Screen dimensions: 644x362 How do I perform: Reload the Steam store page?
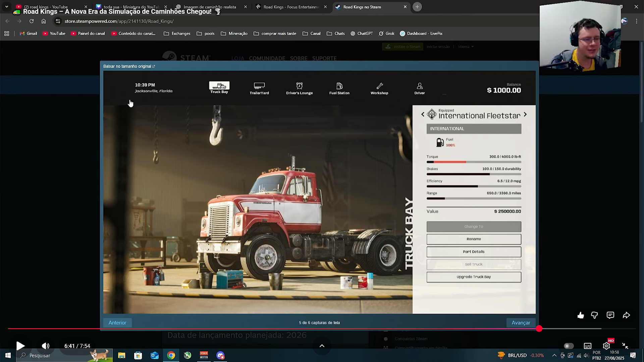[32, 21]
